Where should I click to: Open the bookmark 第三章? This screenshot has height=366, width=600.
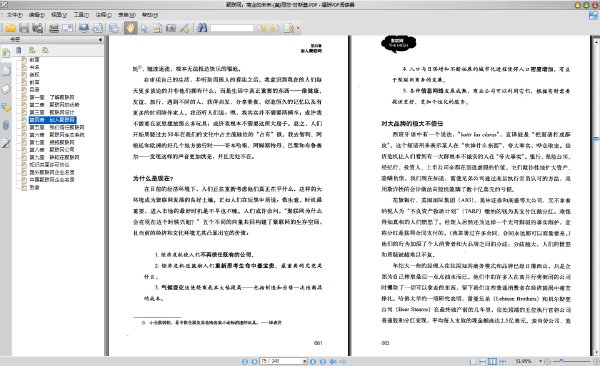(52, 112)
